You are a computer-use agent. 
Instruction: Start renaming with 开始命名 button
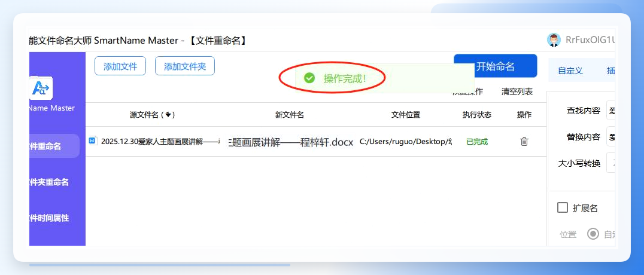pyautogui.click(x=496, y=66)
